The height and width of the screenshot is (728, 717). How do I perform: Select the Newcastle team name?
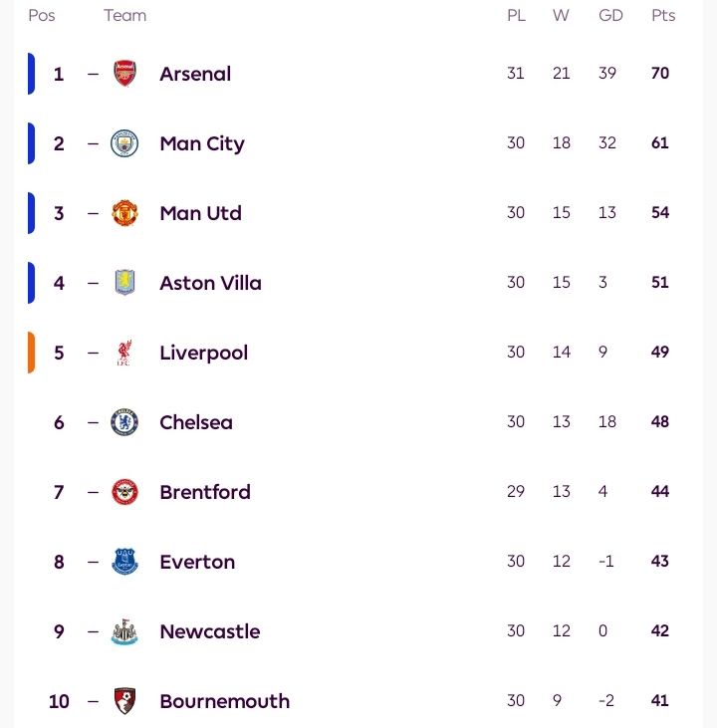tap(210, 631)
